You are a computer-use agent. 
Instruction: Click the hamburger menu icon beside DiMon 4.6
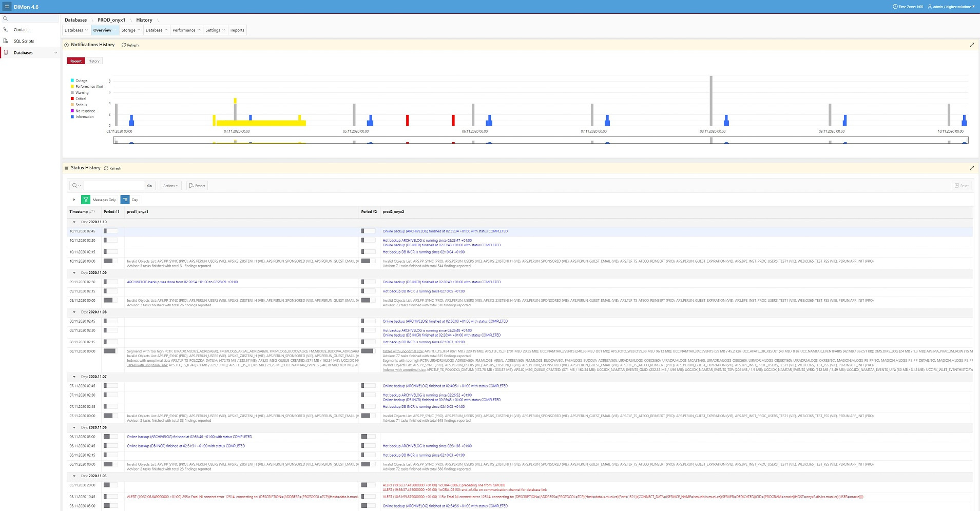tap(7, 7)
